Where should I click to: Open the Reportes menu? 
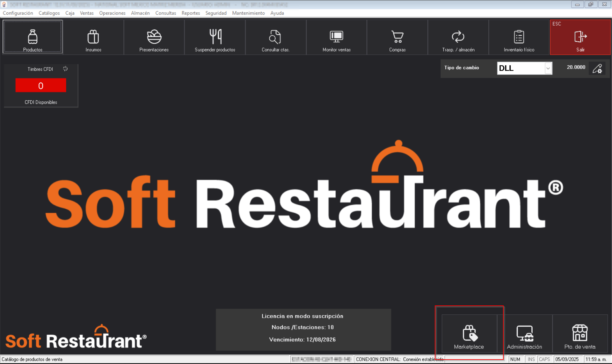[191, 13]
